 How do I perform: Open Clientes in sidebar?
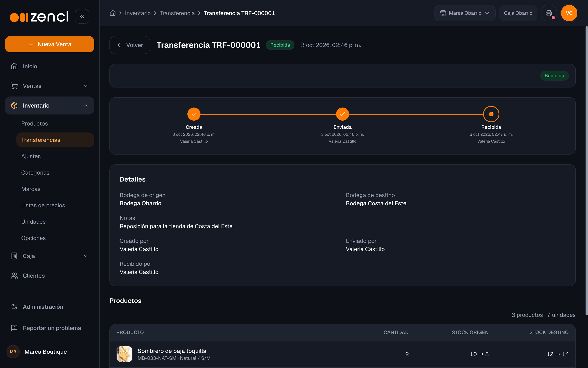50,276
